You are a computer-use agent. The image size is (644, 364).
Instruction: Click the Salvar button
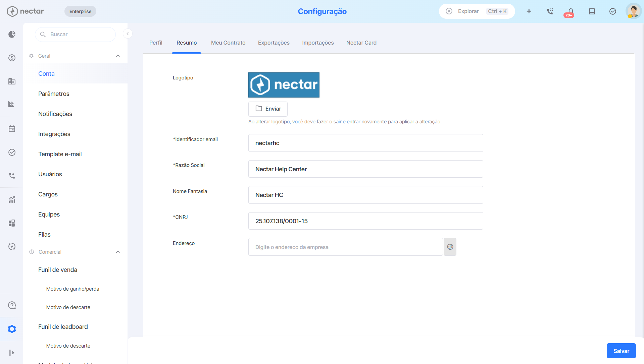click(x=621, y=351)
